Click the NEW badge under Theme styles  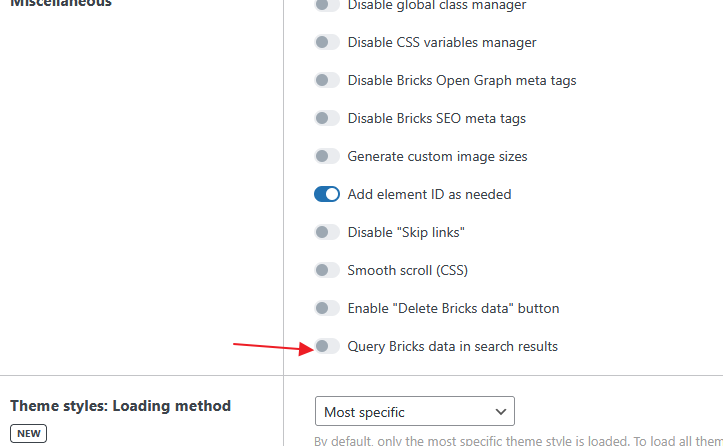(x=28, y=434)
